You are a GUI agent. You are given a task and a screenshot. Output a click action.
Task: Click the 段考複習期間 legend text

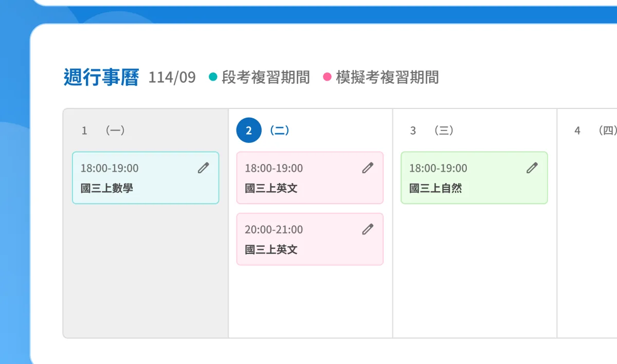(x=266, y=78)
